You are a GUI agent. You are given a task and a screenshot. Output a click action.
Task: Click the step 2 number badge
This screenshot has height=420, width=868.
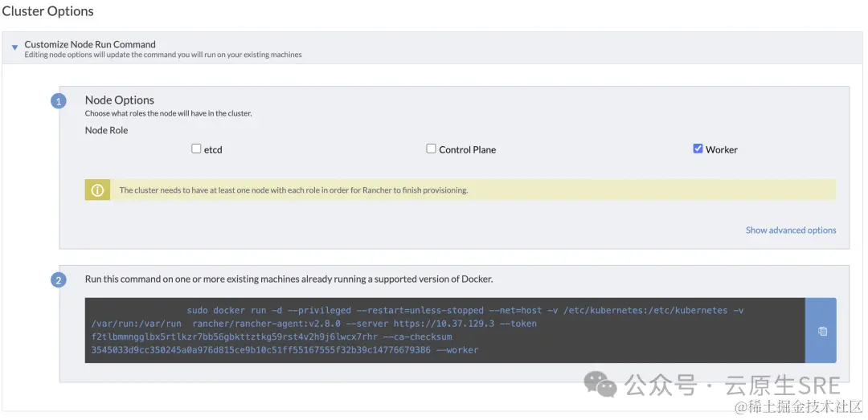pyautogui.click(x=59, y=280)
